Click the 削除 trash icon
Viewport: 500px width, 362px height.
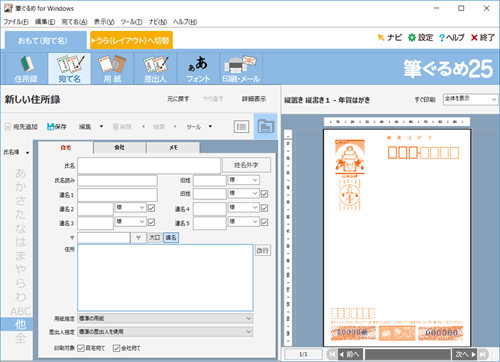pyautogui.click(x=122, y=127)
